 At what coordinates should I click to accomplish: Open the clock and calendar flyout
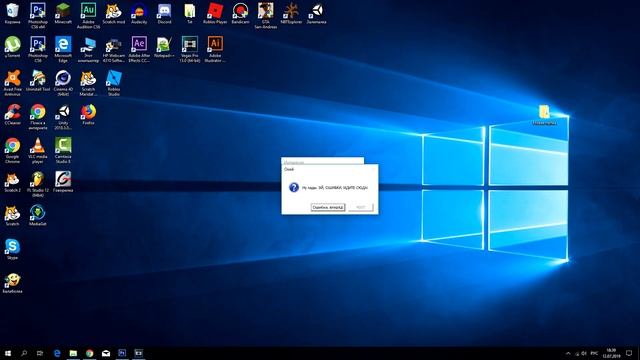pos(611,353)
